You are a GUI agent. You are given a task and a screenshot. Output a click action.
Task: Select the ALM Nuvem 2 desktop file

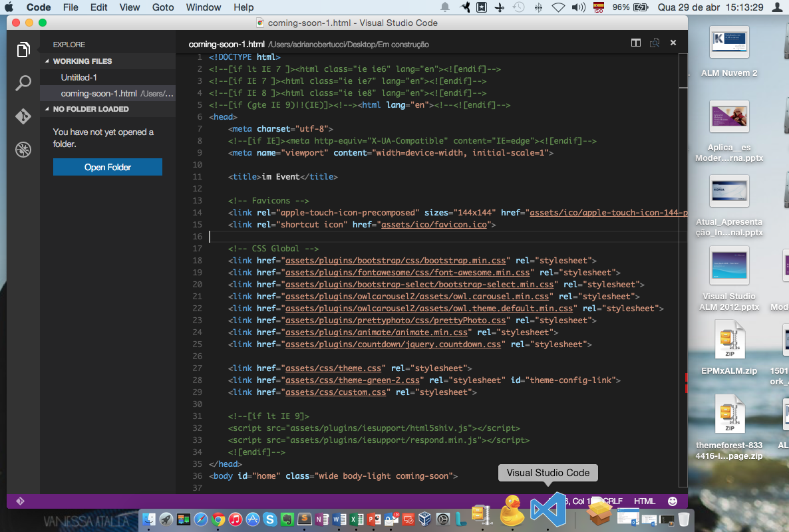coord(729,51)
